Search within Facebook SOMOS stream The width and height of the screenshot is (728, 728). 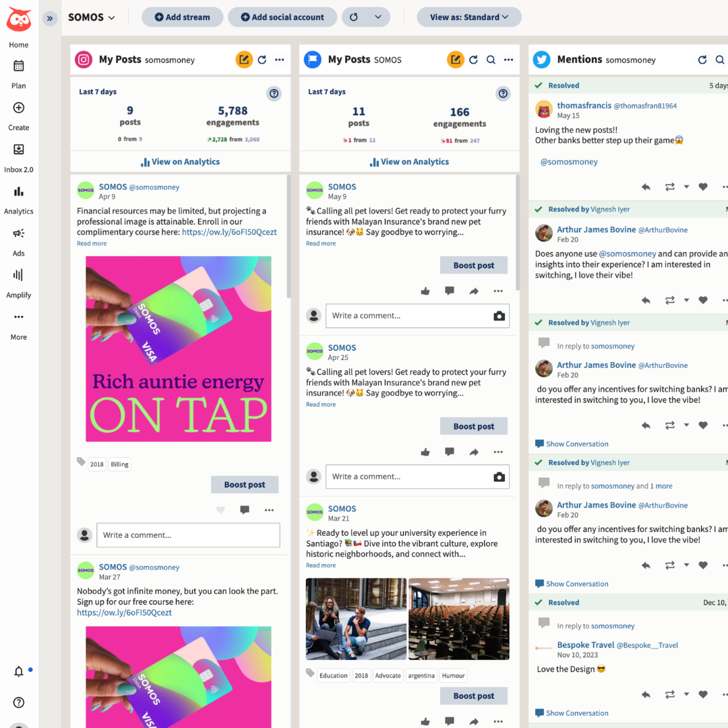(x=491, y=59)
